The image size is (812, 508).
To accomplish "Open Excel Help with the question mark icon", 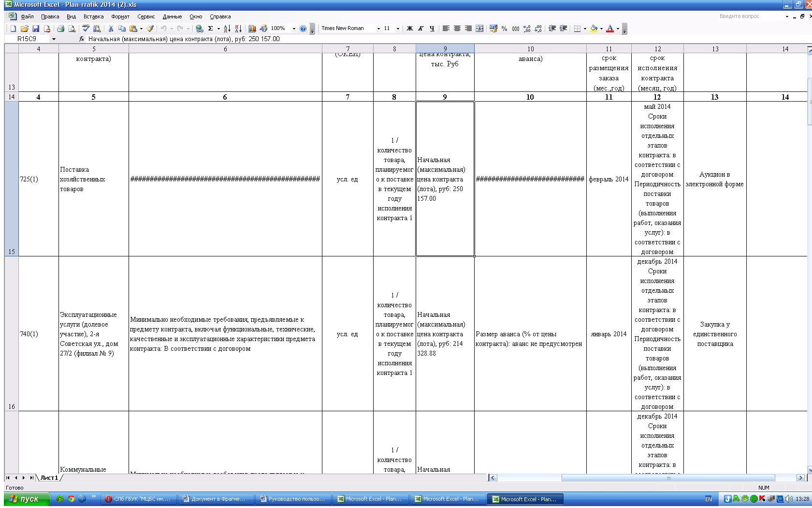I will (303, 29).
